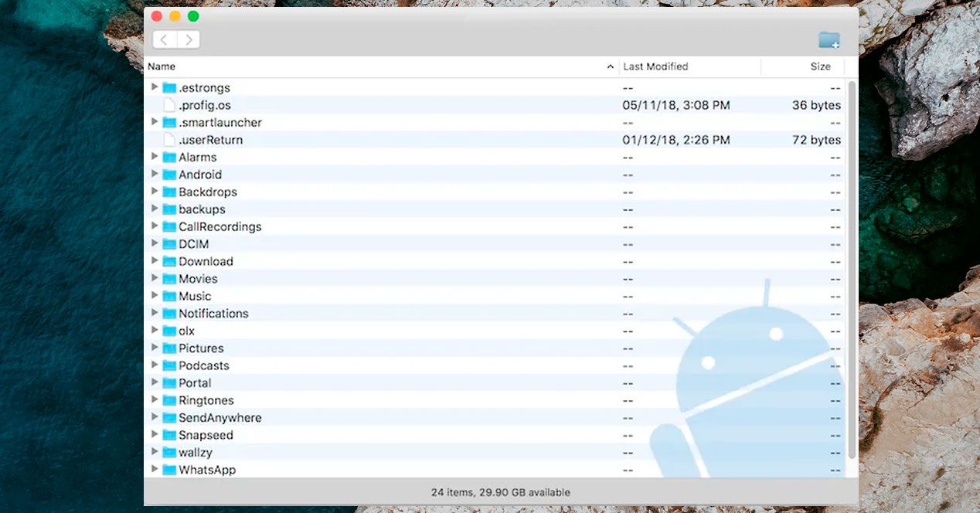
Task: Expand the Download folder triangle
Action: pyautogui.click(x=155, y=261)
